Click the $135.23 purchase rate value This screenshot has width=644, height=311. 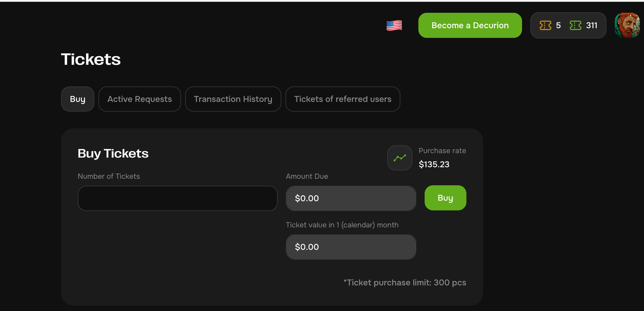point(434,164)
